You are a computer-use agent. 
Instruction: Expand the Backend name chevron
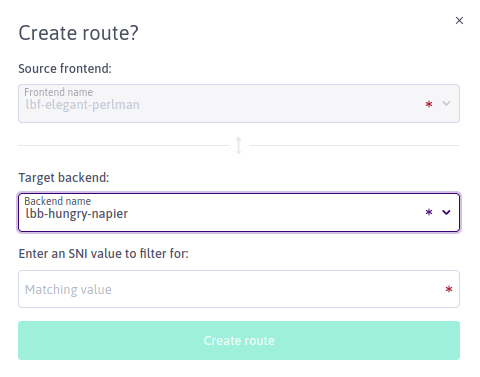pos(446,212)
